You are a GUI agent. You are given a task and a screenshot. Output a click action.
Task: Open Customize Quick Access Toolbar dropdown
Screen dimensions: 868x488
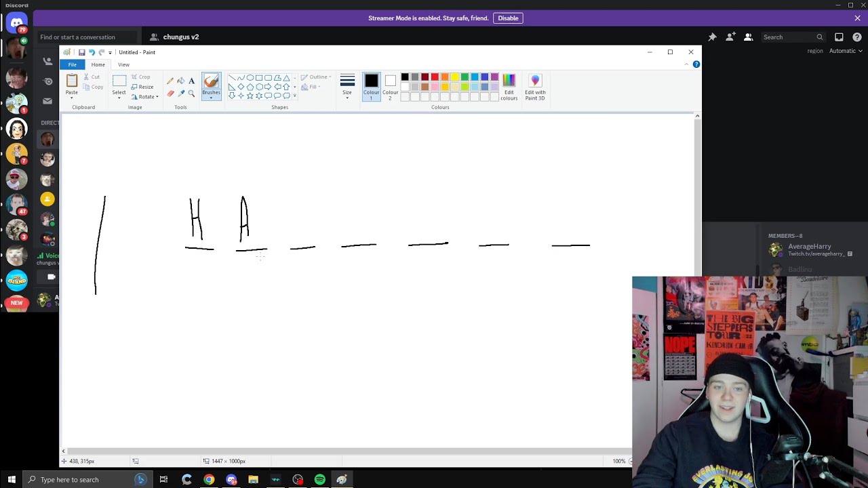tap(110, 52)
